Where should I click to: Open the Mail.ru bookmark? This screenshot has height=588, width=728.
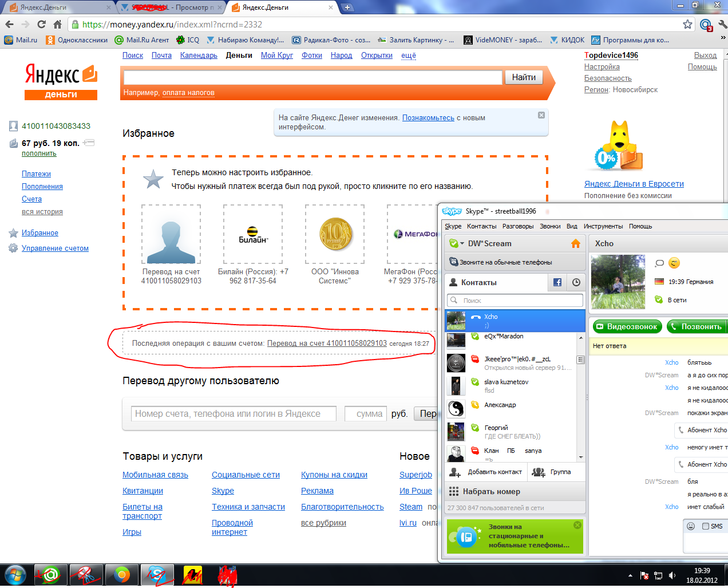click(x=21, y=40)
